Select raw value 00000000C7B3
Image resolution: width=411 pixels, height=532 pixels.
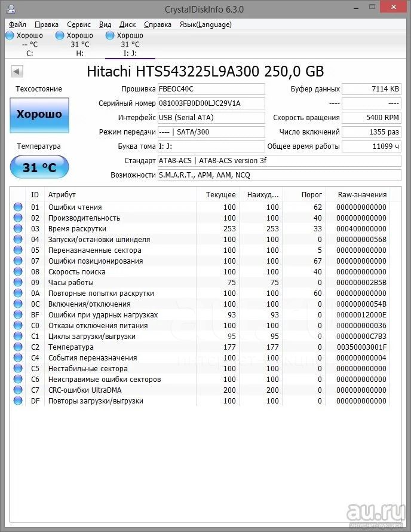(x=361, y=336)
